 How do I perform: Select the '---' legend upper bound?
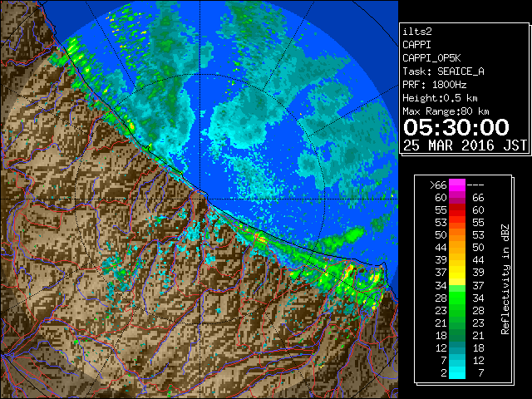(475, 185)
